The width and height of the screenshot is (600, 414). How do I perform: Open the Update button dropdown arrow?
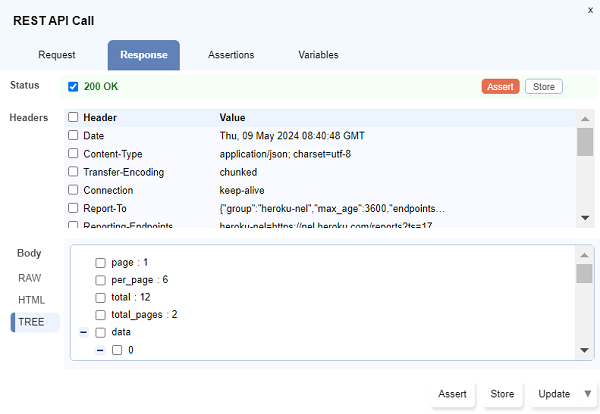588,394
